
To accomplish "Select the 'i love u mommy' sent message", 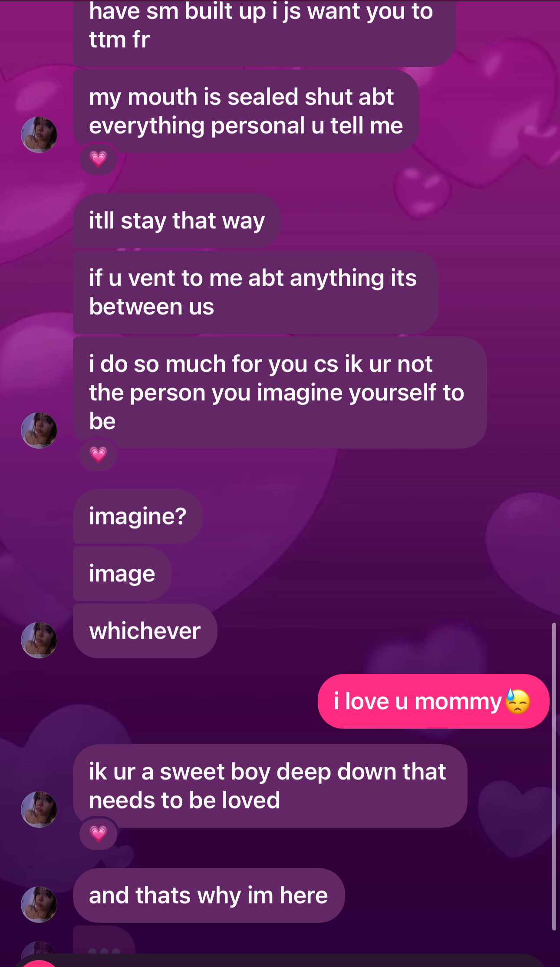I will coord(433,701).
